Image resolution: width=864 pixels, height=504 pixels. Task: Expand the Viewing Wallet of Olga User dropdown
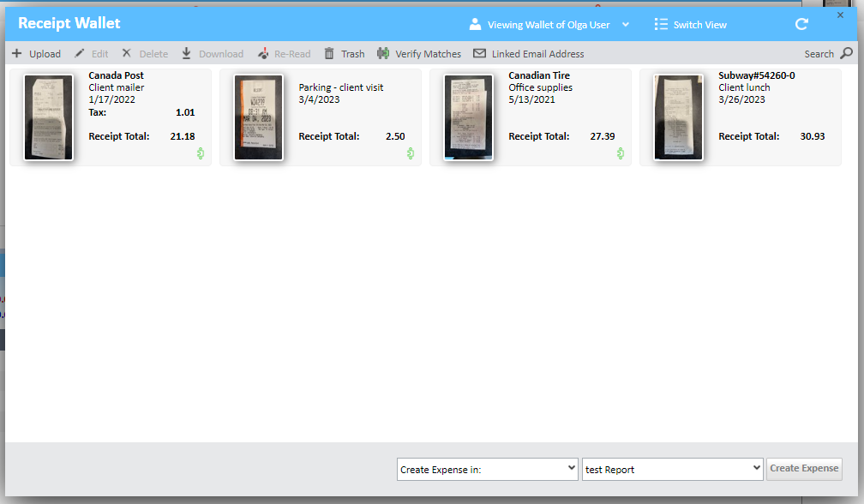tap(626, 25)
